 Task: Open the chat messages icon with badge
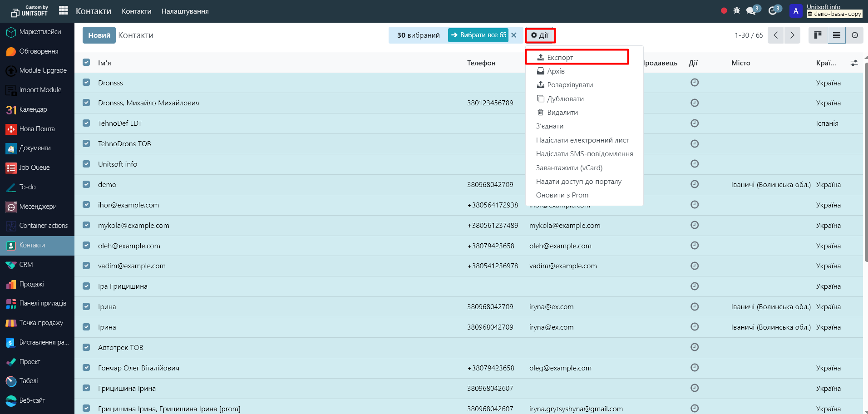tap(751, 10)
